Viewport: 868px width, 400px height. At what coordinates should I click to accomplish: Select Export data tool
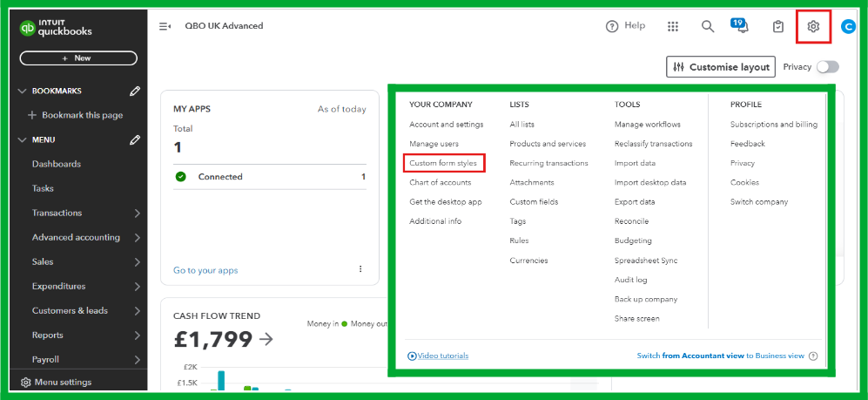[635, 202]
